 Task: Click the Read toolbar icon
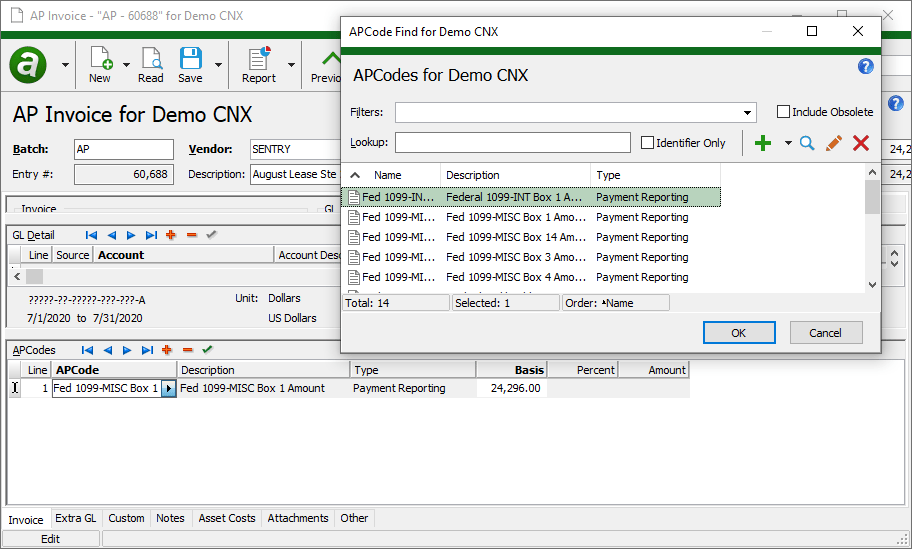151,59
